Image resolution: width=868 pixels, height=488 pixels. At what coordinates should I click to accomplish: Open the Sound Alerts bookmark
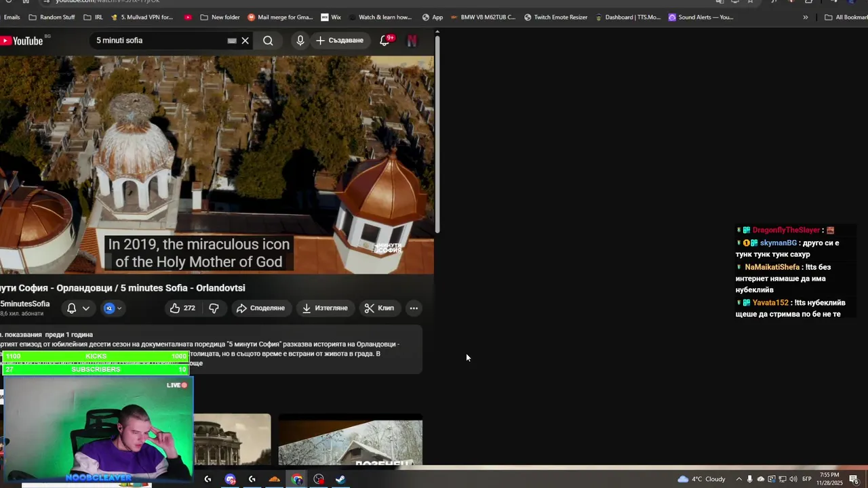click(x=701, y=18)
